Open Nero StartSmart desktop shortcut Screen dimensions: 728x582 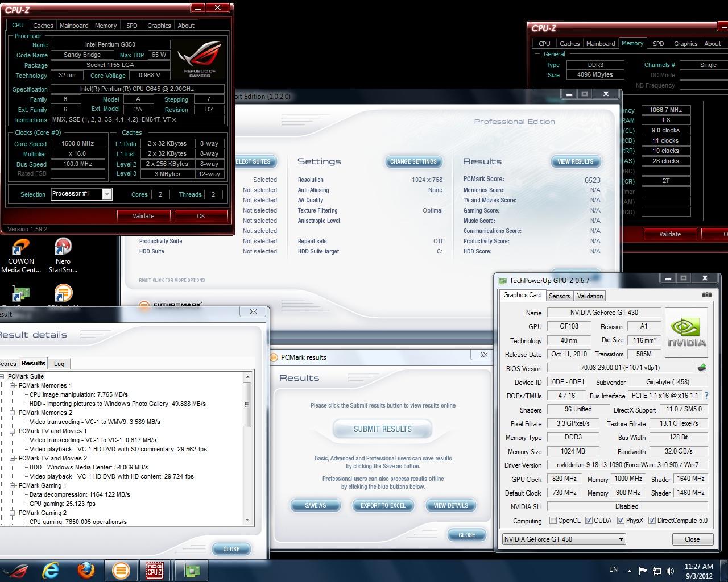[63, 256]
